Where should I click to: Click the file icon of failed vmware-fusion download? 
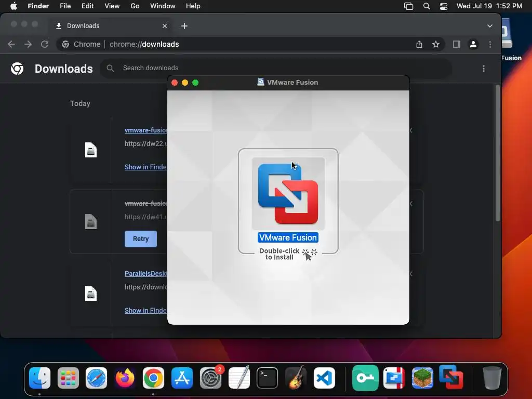91,222
